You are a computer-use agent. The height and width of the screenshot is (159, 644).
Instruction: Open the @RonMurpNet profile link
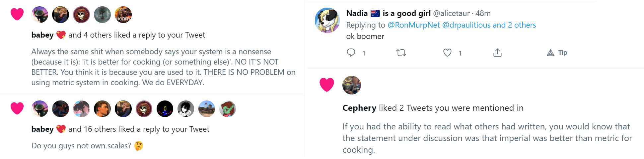coord(413,25)
